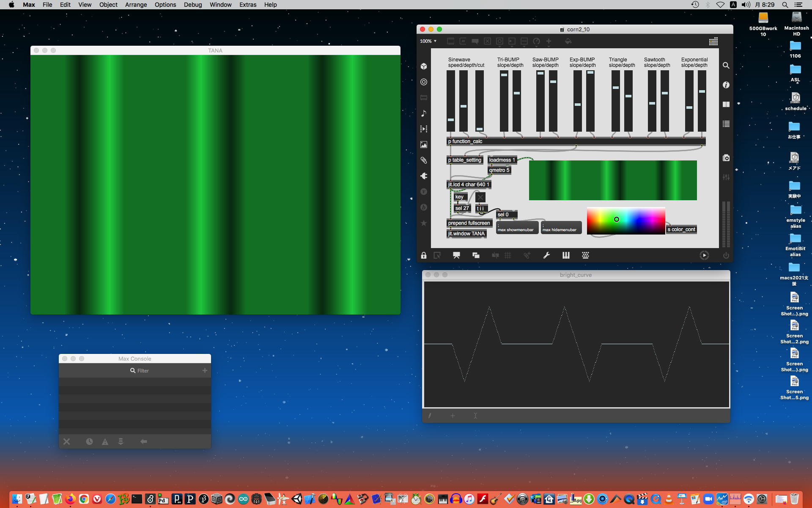Click the Max Console Filter field
Screen dimensions: 812x508
(143, 370)
